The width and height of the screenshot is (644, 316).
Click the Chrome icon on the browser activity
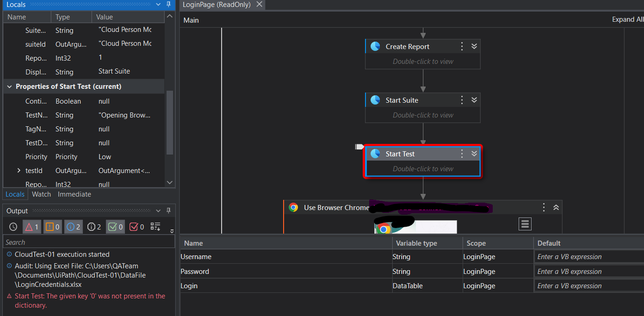click(x=294, y=207)
